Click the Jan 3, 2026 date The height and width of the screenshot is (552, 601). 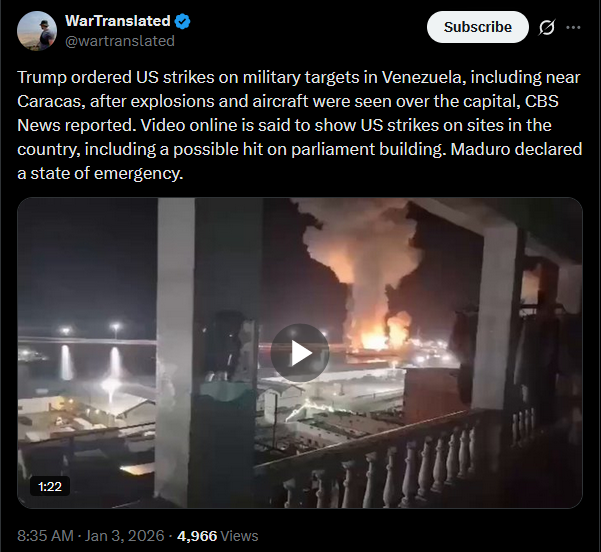[124, 536]
